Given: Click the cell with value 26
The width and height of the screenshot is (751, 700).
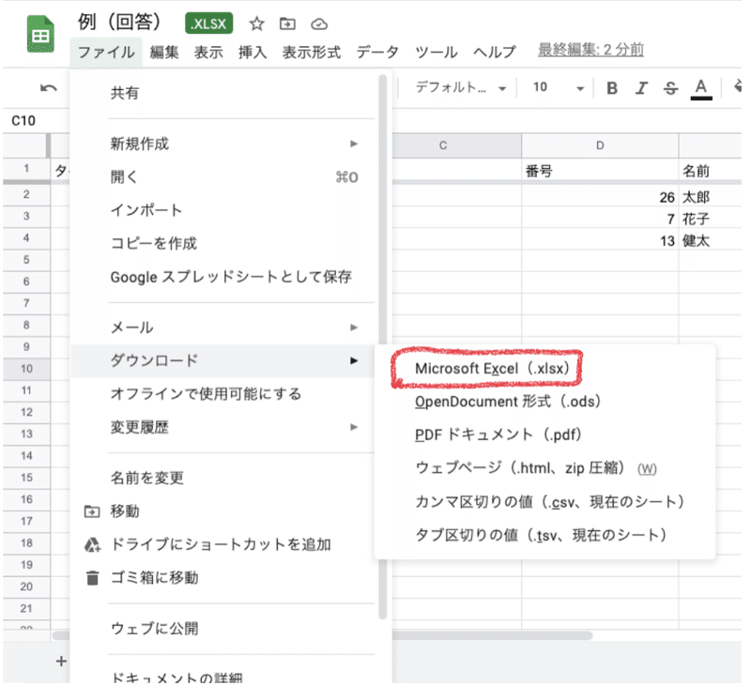Looking at the screenshot, I should coord(600,197).
